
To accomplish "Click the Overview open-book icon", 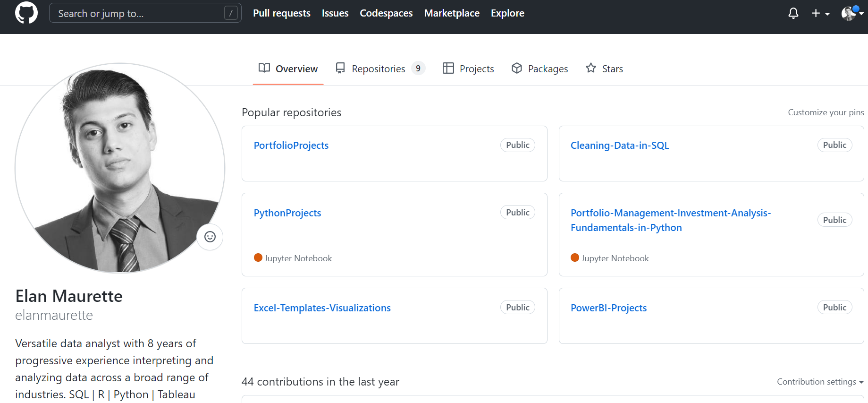I will [x=264, y=68].
